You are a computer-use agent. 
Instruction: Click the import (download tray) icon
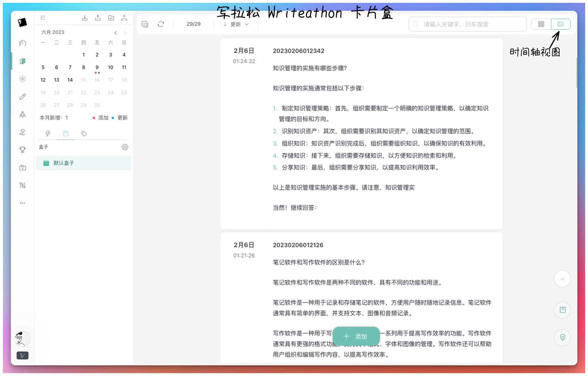(x=85, y=18)
